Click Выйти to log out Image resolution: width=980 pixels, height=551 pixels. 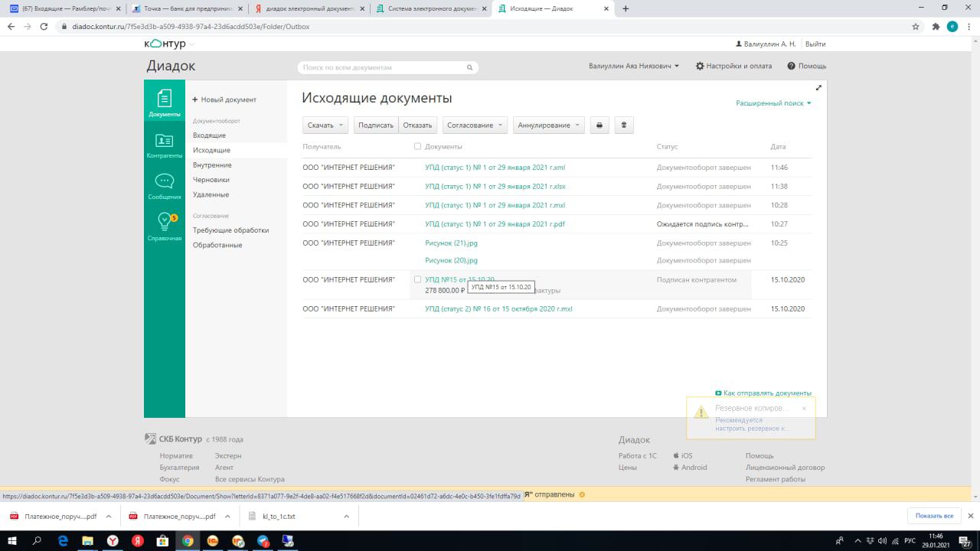click(x=815, y=44)
